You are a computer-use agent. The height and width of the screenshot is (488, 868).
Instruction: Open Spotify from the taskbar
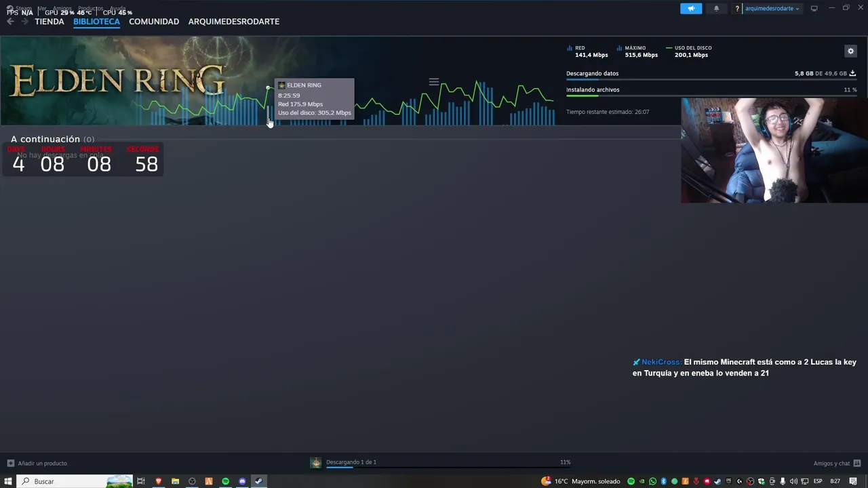tap(225, 481)
